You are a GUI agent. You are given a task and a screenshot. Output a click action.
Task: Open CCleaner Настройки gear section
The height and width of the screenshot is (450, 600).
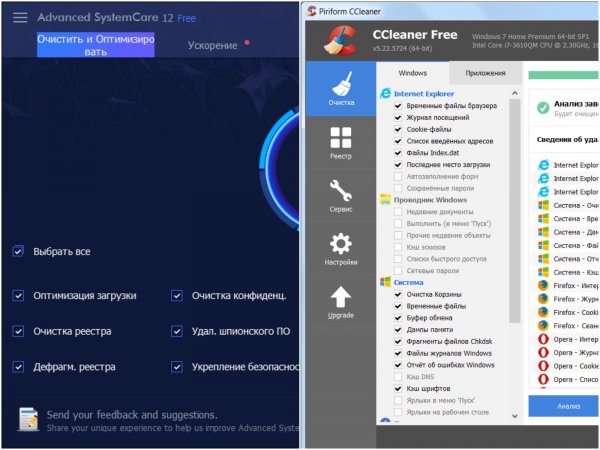(341, 249)
